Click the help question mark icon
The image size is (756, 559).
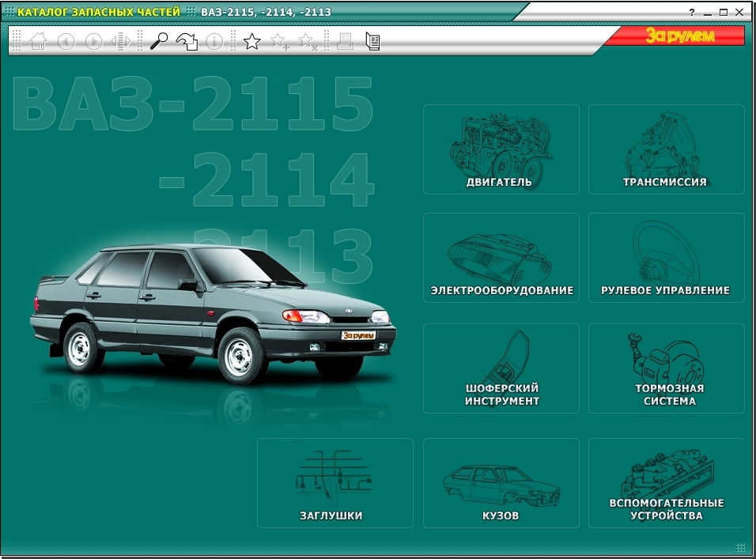pos(693,13)
